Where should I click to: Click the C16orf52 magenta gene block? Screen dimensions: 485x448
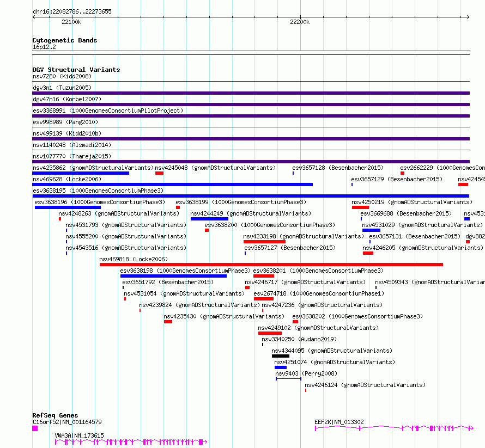coord(35,428)
